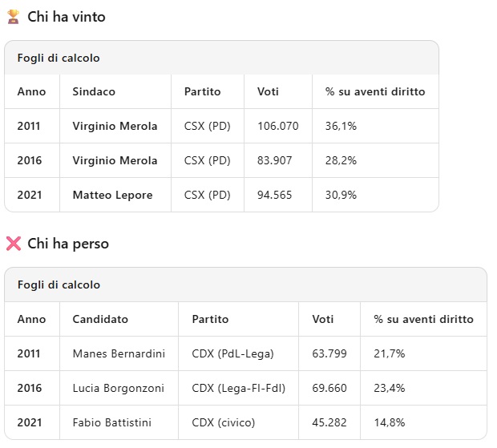Click the trophy icon beside Chi ha vinto

14,17
